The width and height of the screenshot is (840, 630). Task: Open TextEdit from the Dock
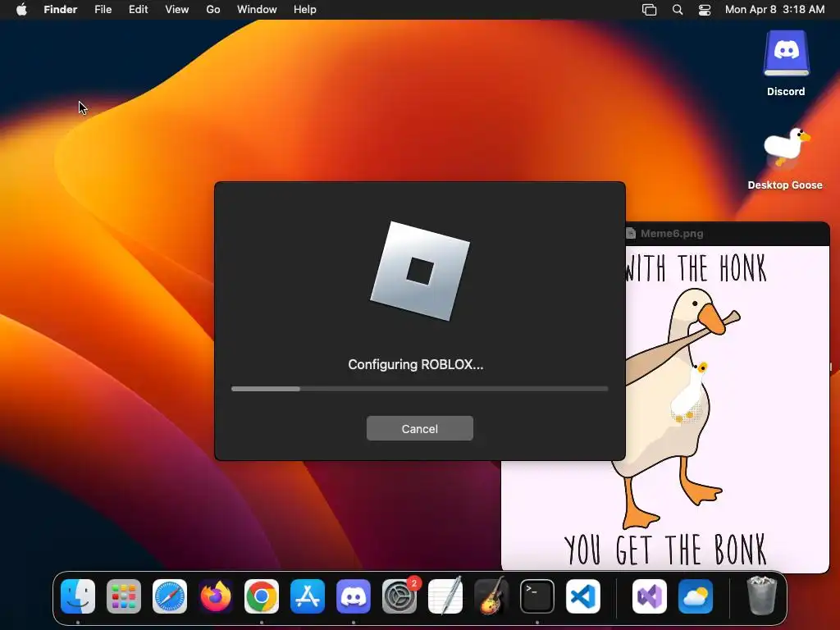click(x=445, y=596)
